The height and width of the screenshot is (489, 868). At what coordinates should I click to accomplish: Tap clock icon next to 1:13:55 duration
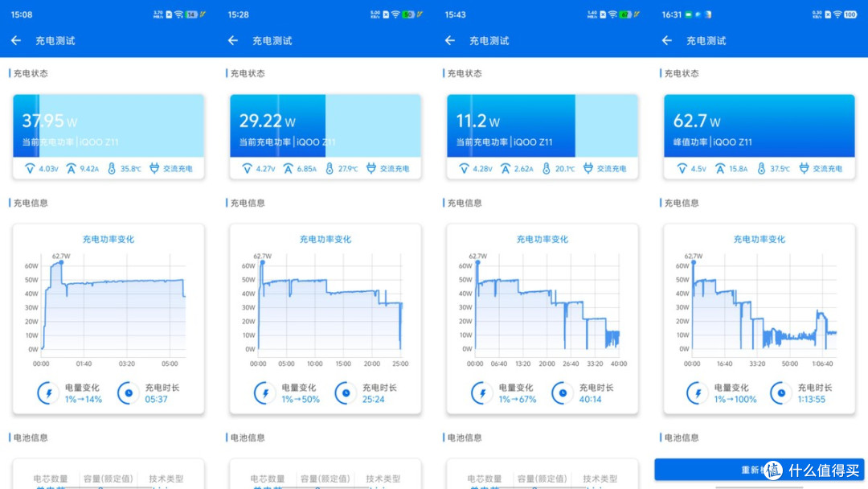click(x=781, y=393)
